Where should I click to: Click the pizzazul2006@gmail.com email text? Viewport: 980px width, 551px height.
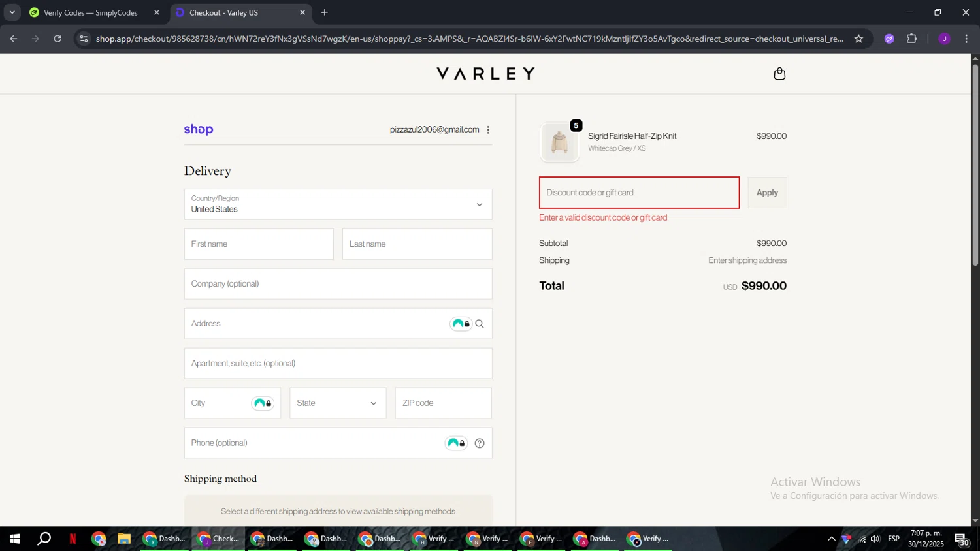click(x=434, y=130)
